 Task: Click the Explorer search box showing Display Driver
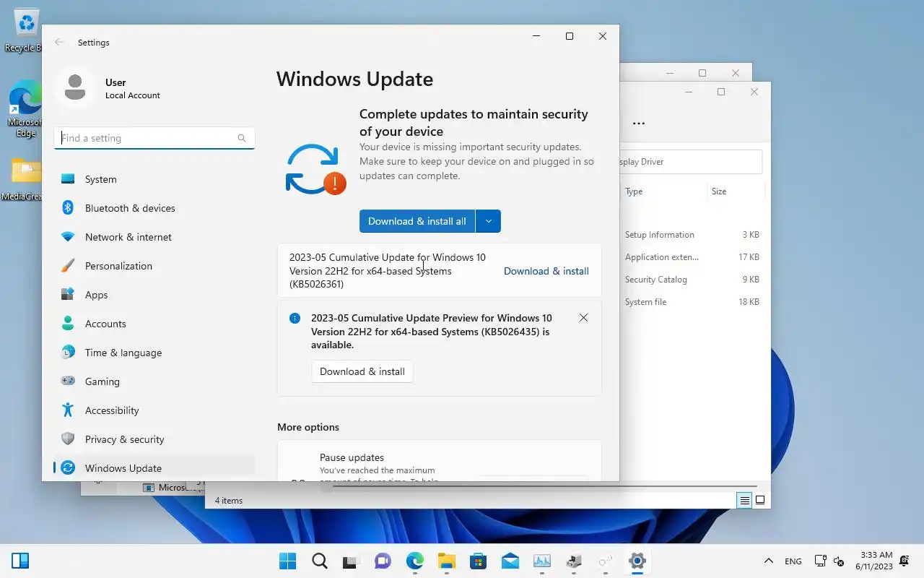click(x=690, y=162)
